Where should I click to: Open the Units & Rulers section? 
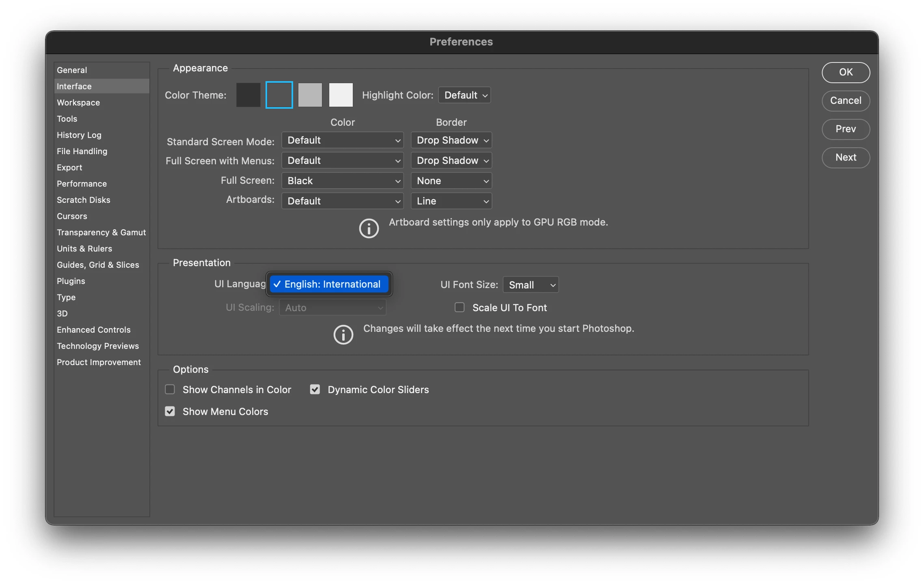pyautogui.click(x=84, y=249)
